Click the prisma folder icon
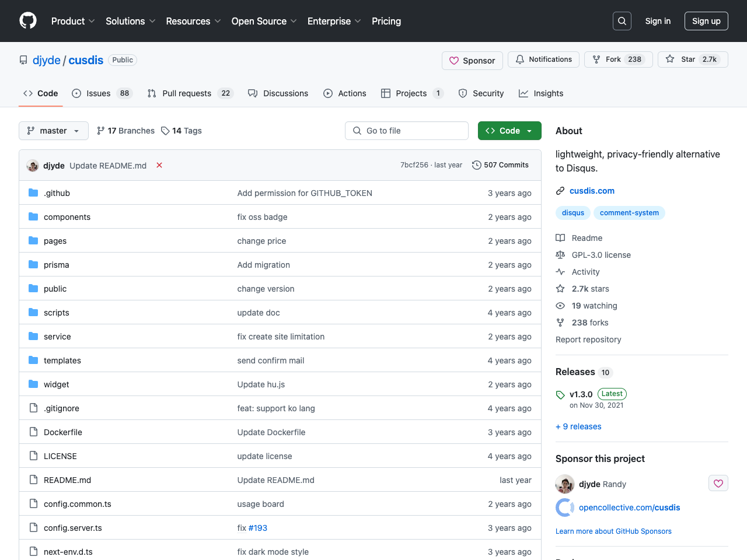The height and width of the screenshot is (560, 747). tap(33, 265)
